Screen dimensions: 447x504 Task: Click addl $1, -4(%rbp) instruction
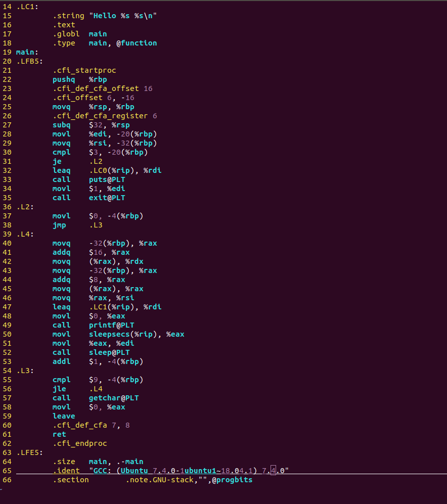[x=98, y=361]
